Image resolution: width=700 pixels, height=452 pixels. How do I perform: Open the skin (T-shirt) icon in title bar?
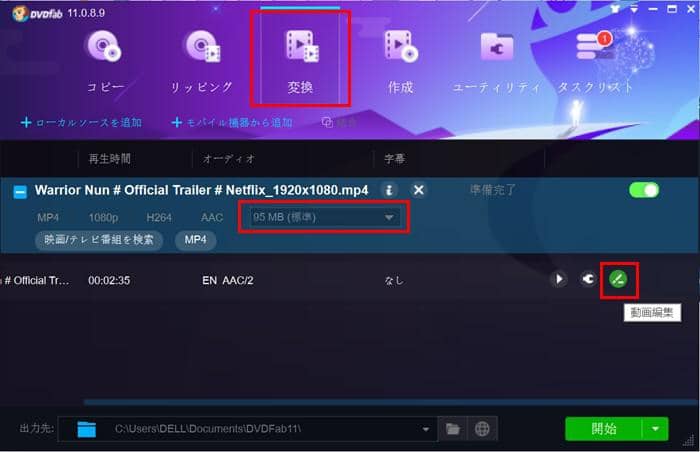tap(615, 9)
